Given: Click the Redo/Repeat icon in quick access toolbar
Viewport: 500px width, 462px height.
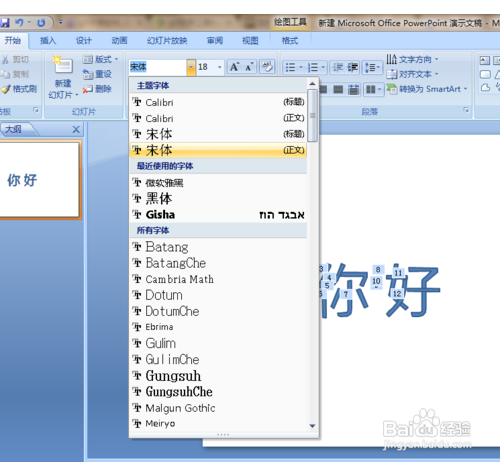Looking at the screenshot, I should [41, 23].
